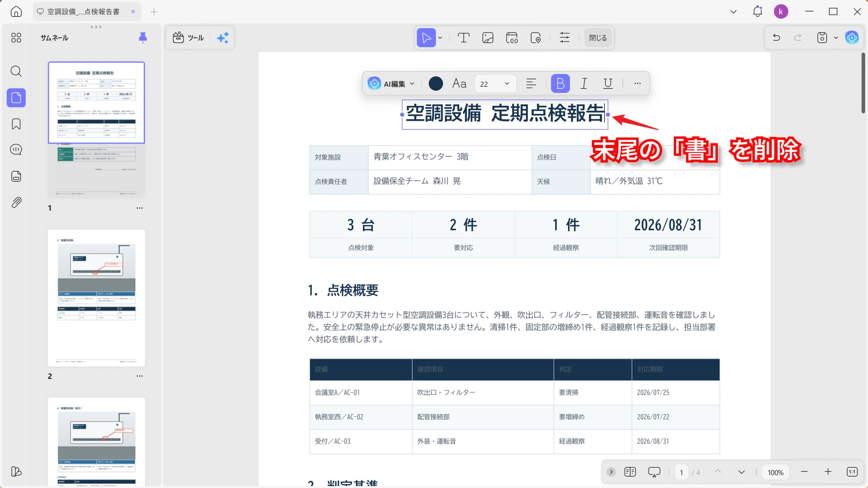The height and width of the screenshot is (488, 868).
Task: Open the edit settings sliders icon
Action: point(565,38)
